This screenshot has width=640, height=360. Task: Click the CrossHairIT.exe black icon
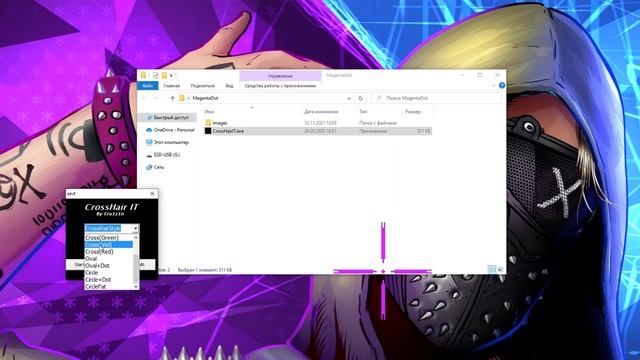[208, 131]
